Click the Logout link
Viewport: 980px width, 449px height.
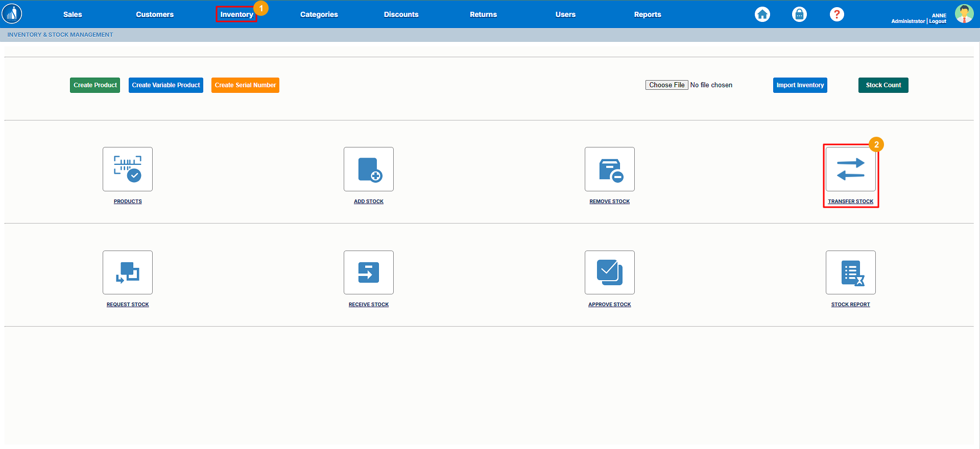(x=938, y=21)
